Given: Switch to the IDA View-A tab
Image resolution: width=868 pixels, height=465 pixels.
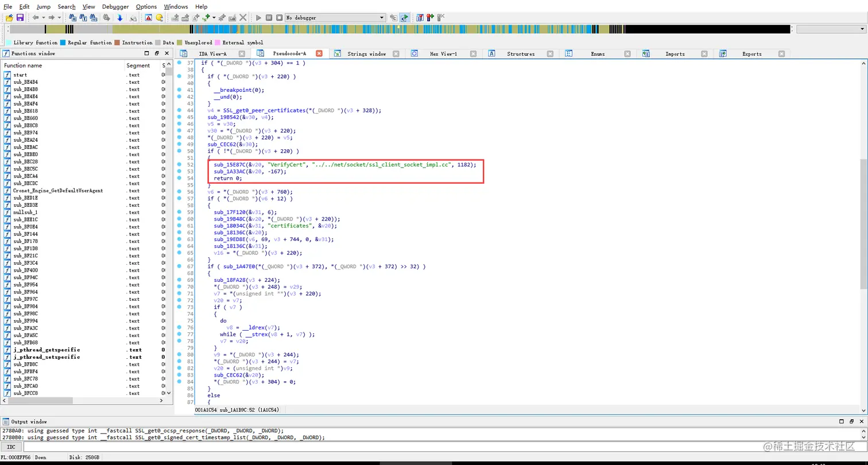Looking at the screenshot, I should tap(212, 54).
